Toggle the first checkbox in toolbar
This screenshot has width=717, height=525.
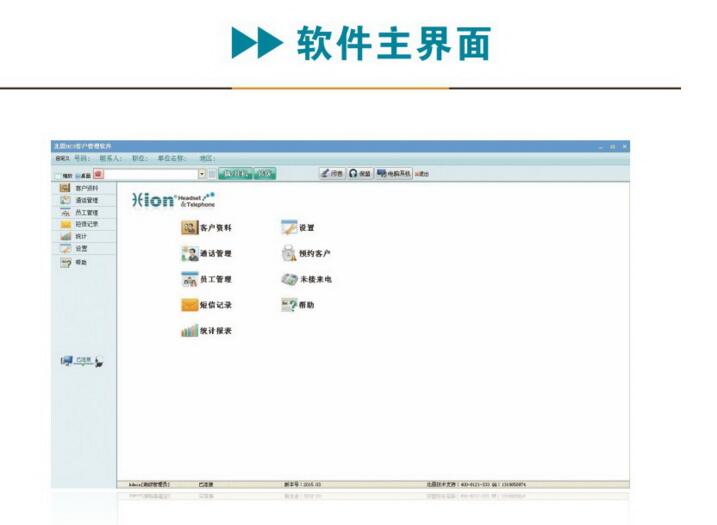58,175
